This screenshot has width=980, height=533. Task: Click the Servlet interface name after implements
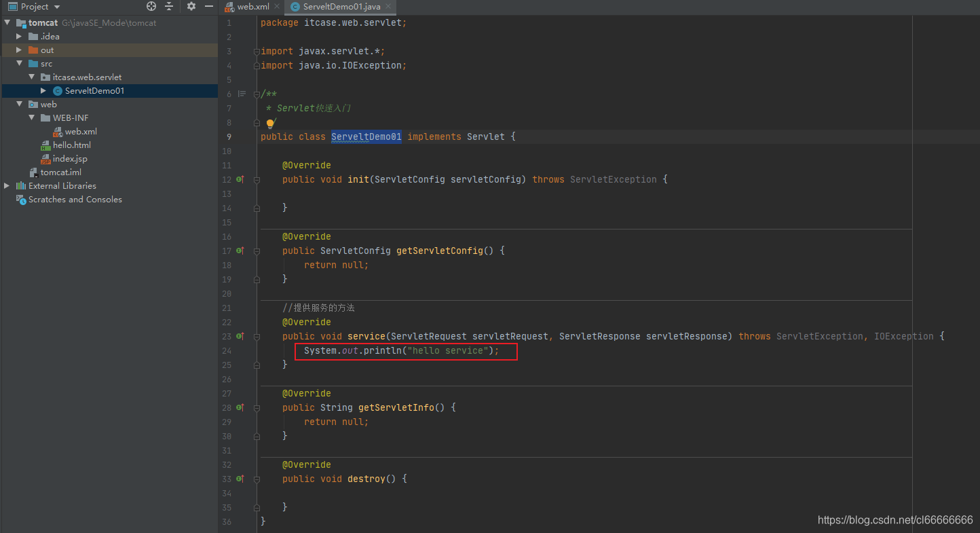486,136
